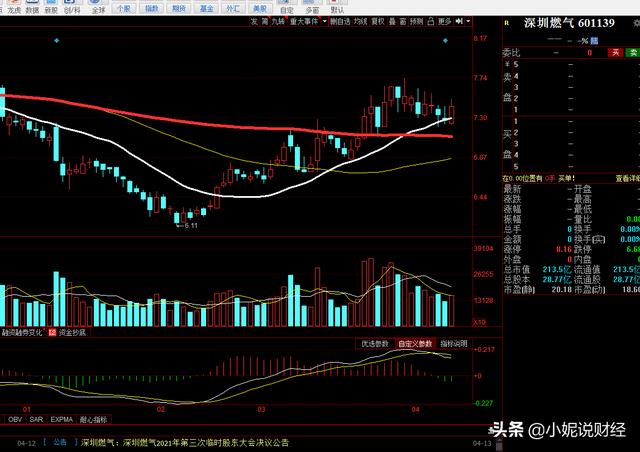640x452 pixels.
Task: Click the blue 关 icon beside percentage
Action: tap(594, 40)
